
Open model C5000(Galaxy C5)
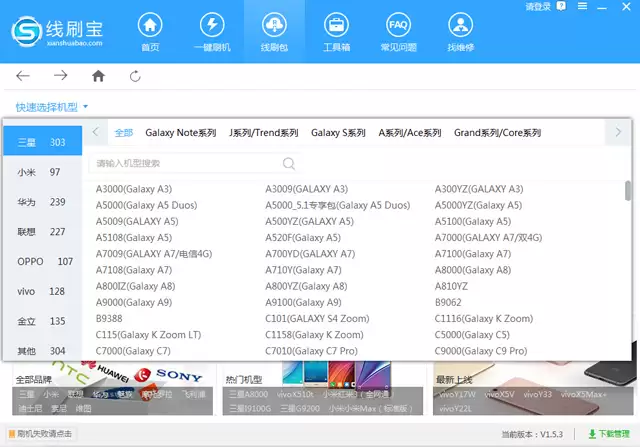[x=472, y=335]
